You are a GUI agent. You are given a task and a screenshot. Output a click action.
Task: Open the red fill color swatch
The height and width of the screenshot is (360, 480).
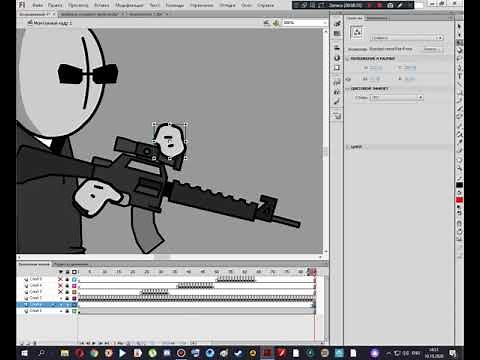[459, 200]
